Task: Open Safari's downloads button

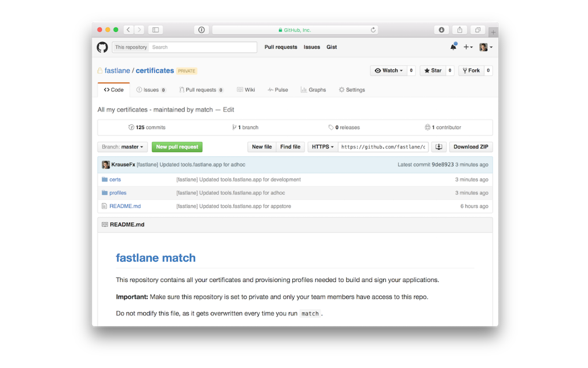Action: (x=442, y=30)
